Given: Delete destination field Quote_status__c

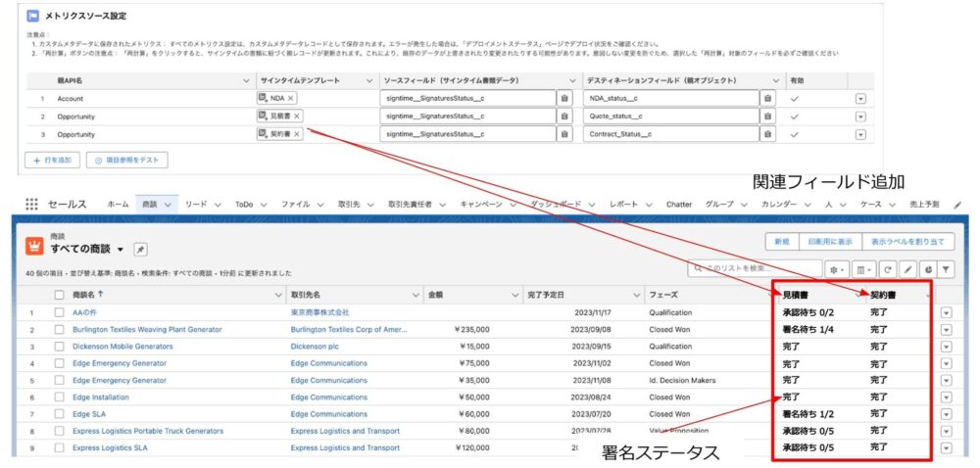Looking at the screenshot, I should [767, 116].
